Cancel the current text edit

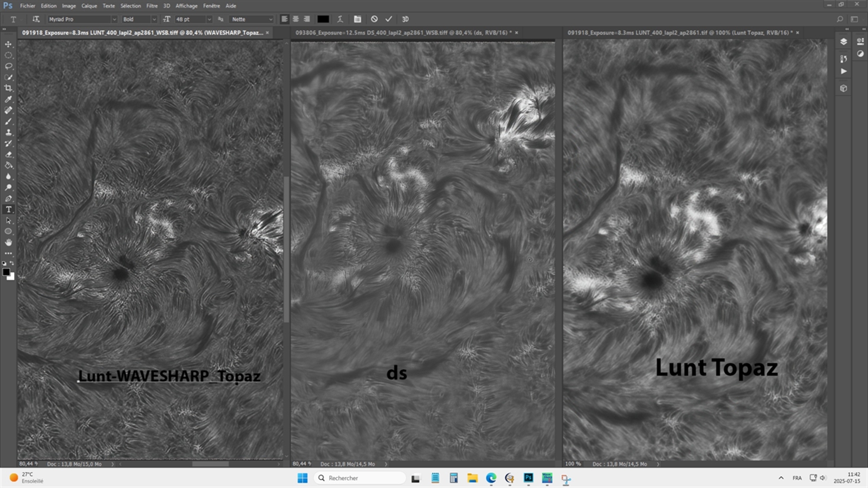[374, 19]
